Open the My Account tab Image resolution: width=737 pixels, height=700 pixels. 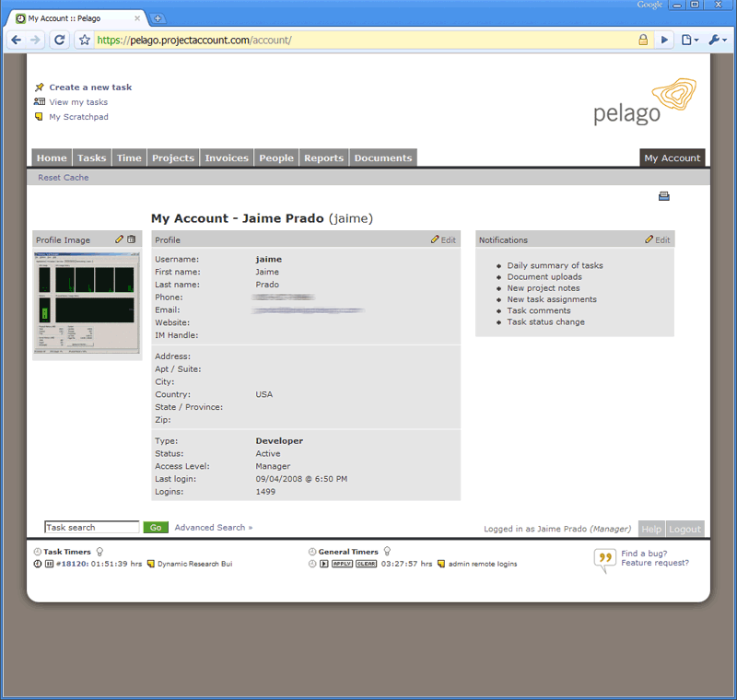click(673, 157)
